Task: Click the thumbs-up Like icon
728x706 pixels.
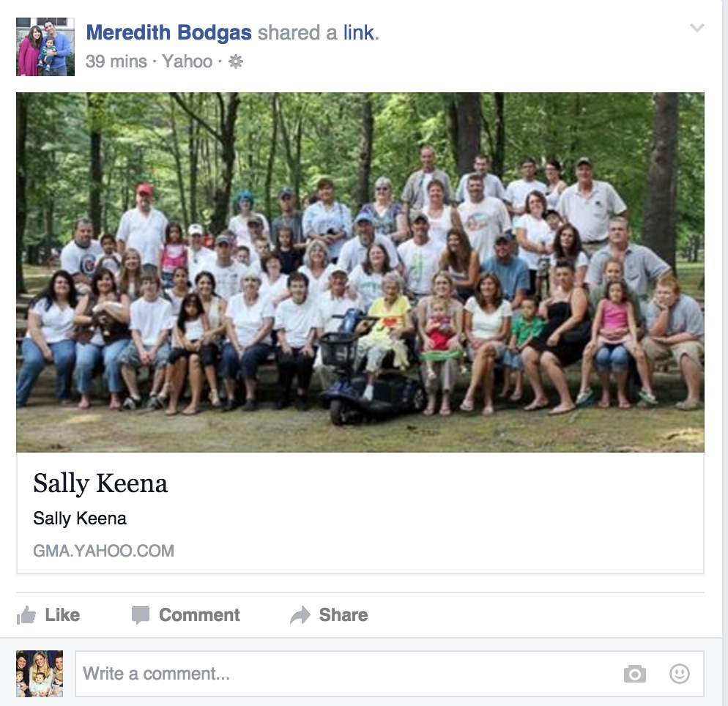Action: (x=26, y=615)
